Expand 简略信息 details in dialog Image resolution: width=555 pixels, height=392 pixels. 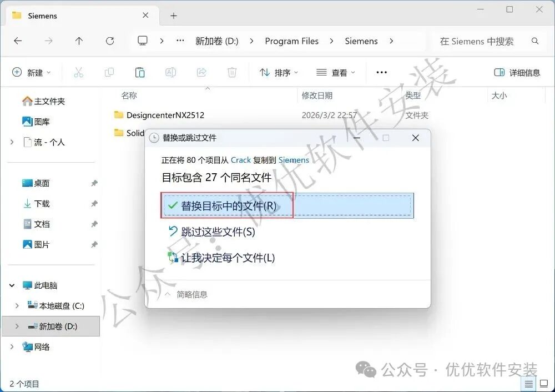tap(186, 294)
